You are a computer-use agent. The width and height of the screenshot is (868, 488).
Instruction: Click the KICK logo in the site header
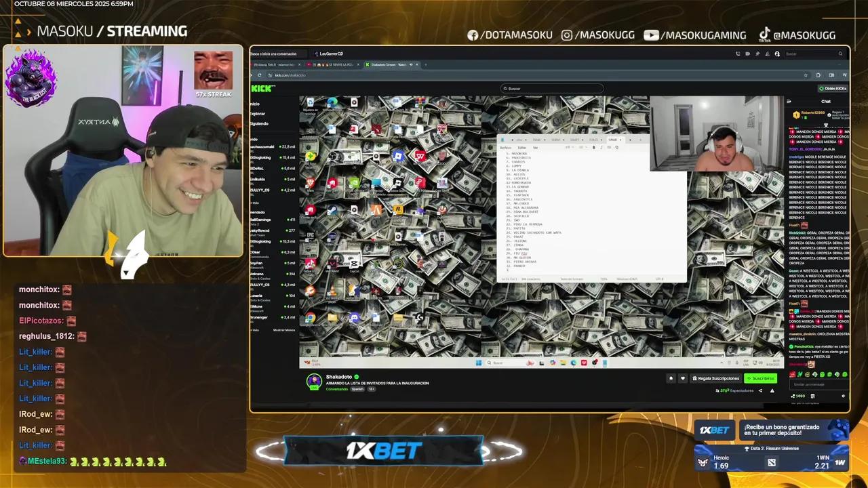[x=262, y=88]
